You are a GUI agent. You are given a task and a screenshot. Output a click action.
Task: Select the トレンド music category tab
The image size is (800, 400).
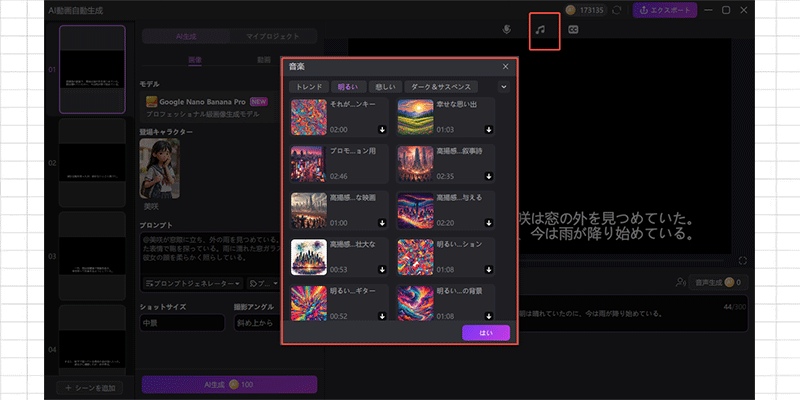[309, 87]
